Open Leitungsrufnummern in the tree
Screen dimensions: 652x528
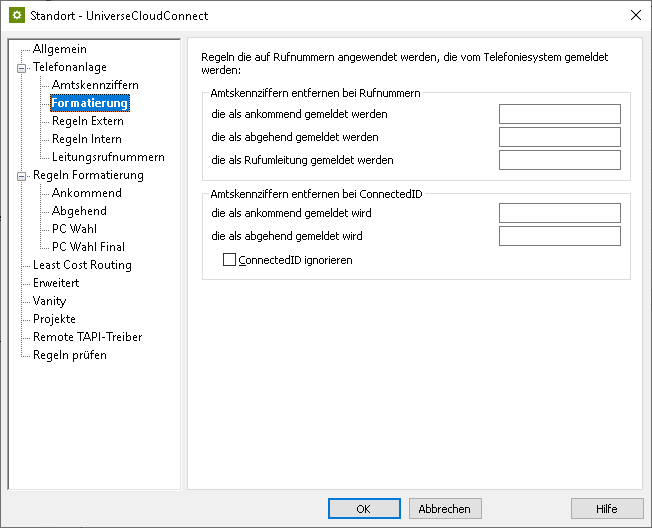(x=108, y=157)
